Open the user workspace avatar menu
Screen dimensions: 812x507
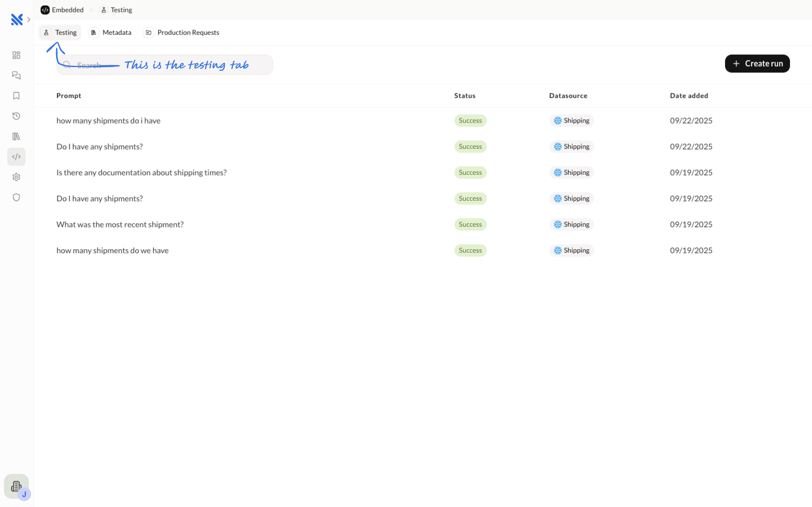tap(16, 486)
